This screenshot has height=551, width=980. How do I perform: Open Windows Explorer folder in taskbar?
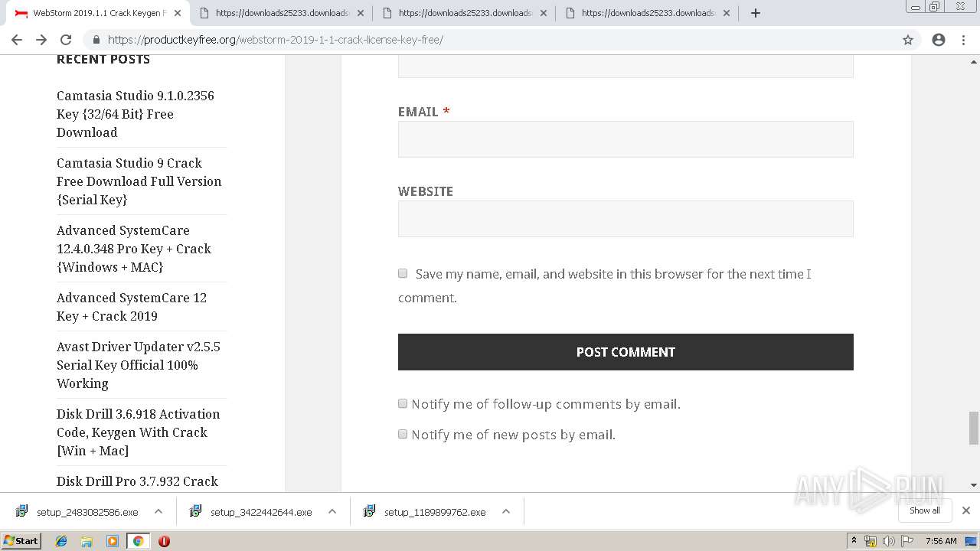click(x=87, y=541)
